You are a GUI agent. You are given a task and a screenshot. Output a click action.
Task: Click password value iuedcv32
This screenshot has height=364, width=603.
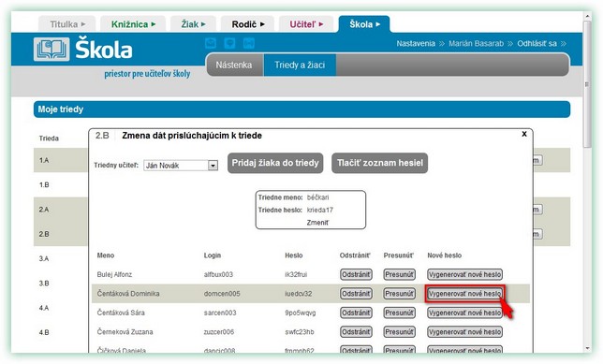[x=299, y=294]
